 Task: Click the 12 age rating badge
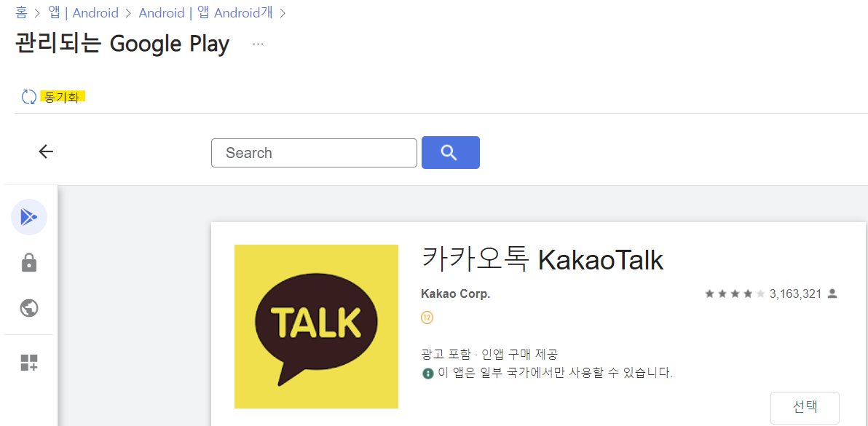(427, 317)
